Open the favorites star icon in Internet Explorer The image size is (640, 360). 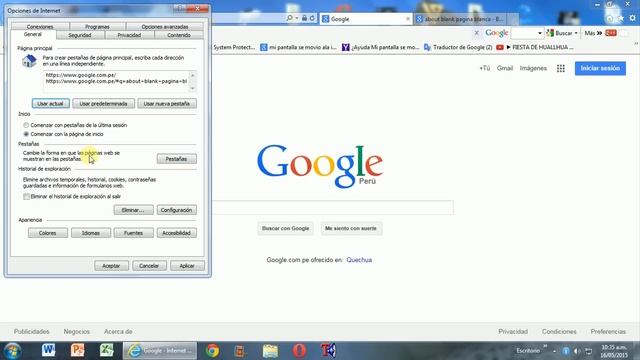pyautogui.click(x=621, y=18)
